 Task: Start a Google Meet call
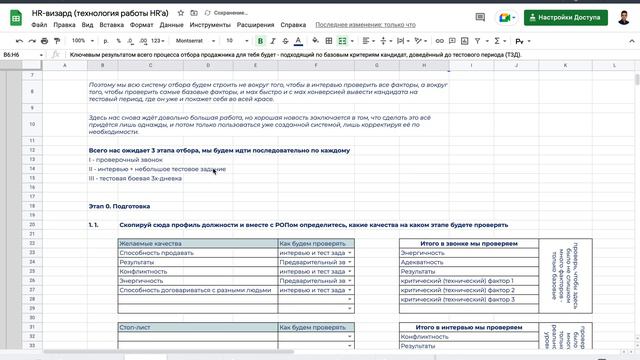click(507, 18)
